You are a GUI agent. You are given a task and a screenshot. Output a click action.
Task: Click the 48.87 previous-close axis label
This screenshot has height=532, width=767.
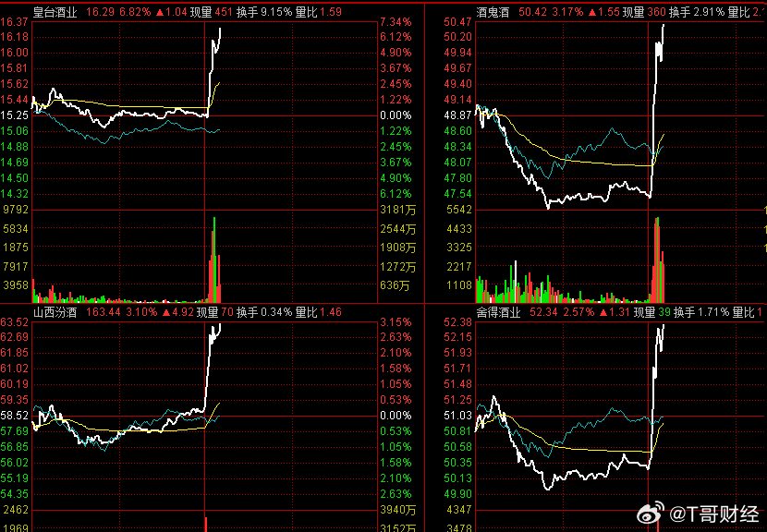(457, 115)
